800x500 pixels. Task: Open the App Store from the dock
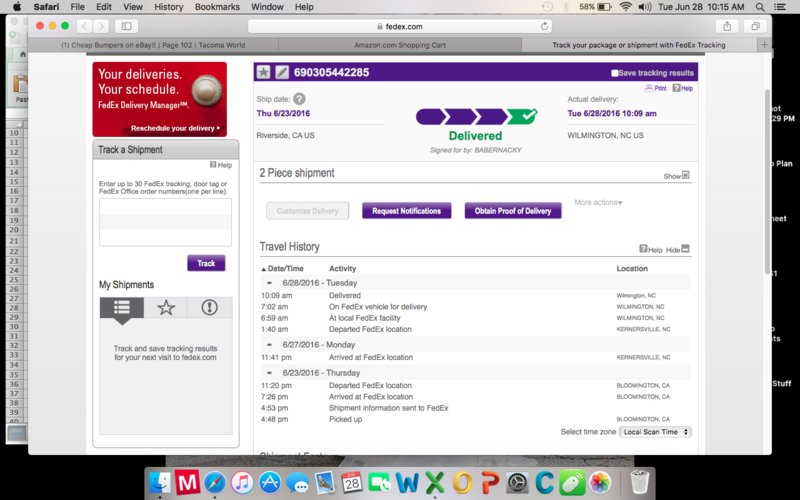270,482
